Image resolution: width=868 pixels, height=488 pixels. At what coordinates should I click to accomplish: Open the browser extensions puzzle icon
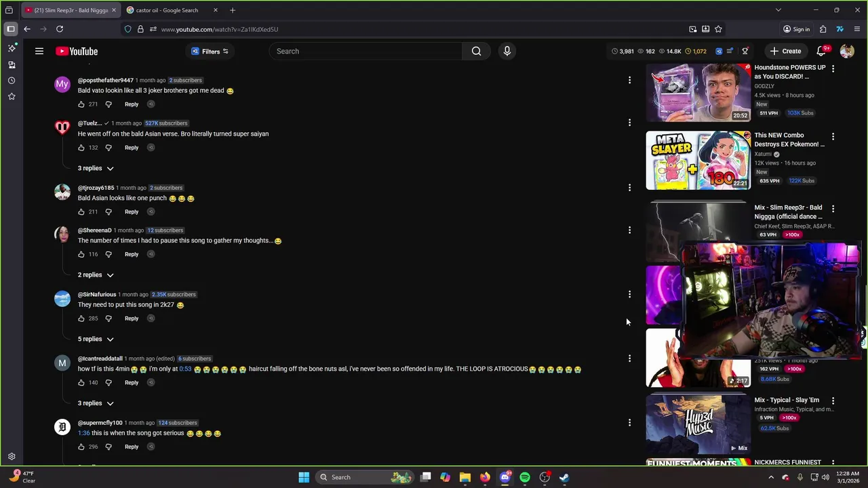823,29
